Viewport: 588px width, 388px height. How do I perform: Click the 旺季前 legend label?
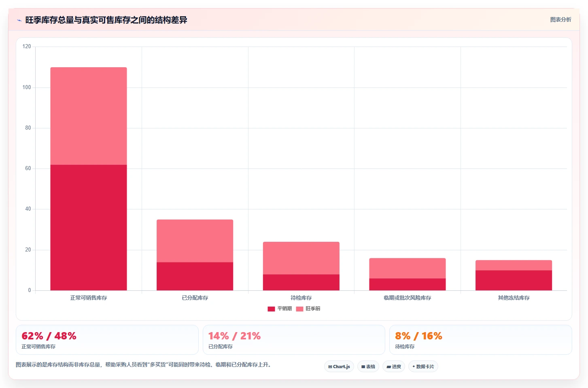tap(313, 309)
